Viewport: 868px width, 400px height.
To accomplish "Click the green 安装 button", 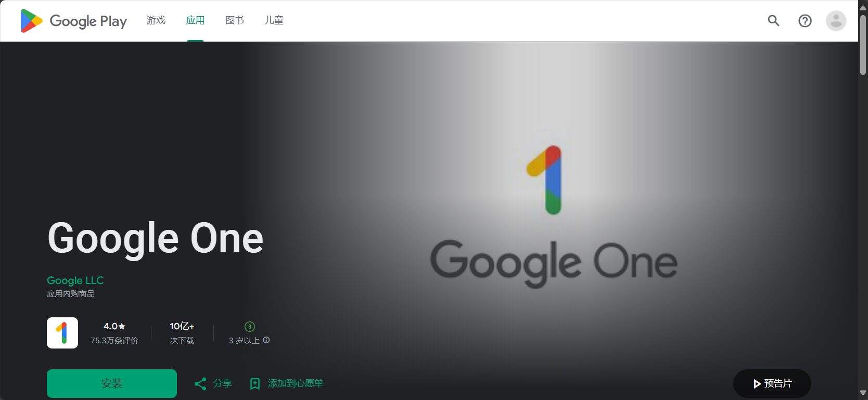I will click(112, 383).
